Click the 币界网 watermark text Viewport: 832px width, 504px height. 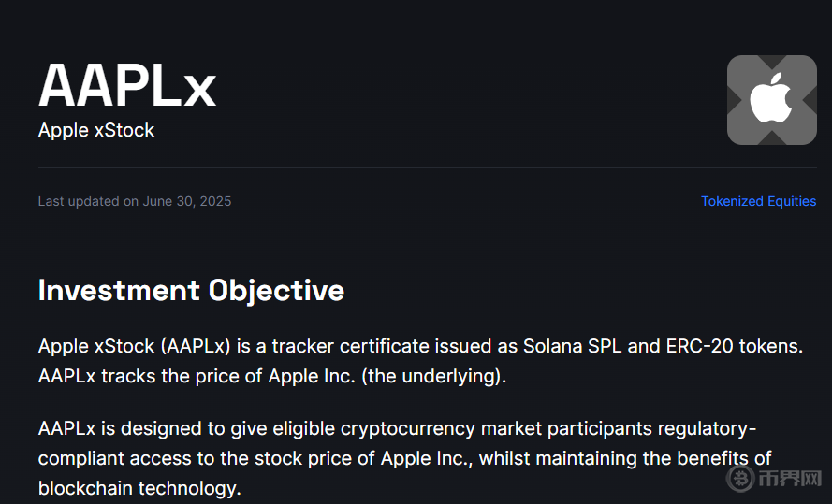coord(791,478)
